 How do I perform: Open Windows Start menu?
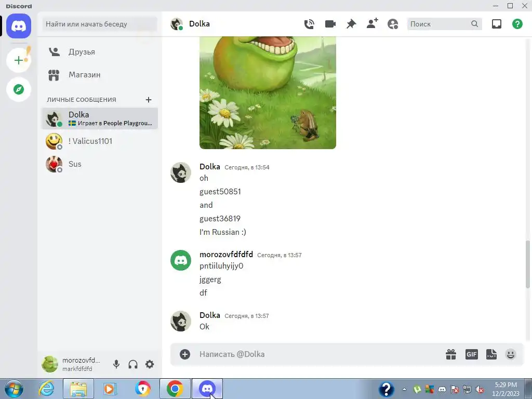(14, 389)
